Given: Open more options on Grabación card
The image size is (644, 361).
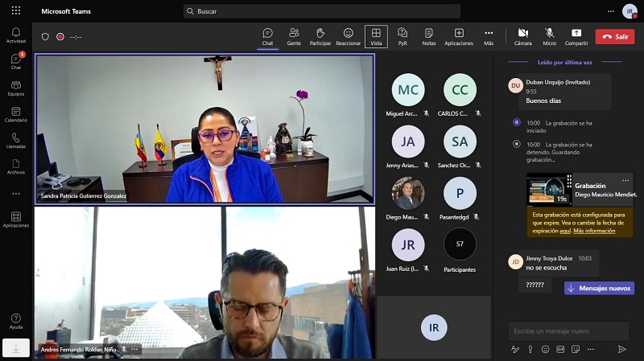Looking at the screenshot, I should pyautogui.click(x=625, y=180).
